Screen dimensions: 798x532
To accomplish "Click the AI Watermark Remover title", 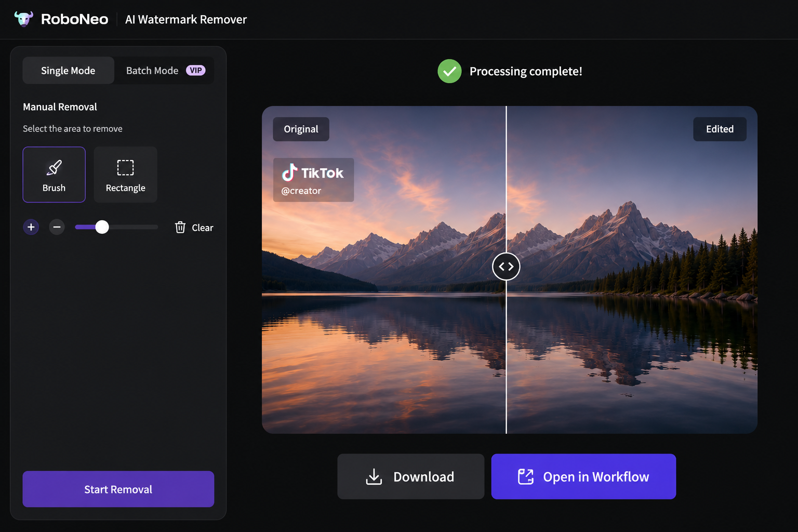I will [x=186, y=19].
